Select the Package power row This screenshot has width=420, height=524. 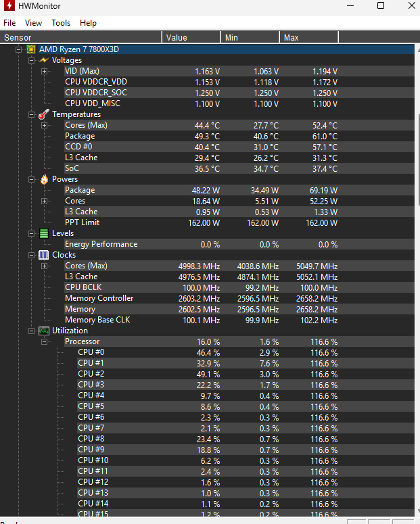pos(239,190)
